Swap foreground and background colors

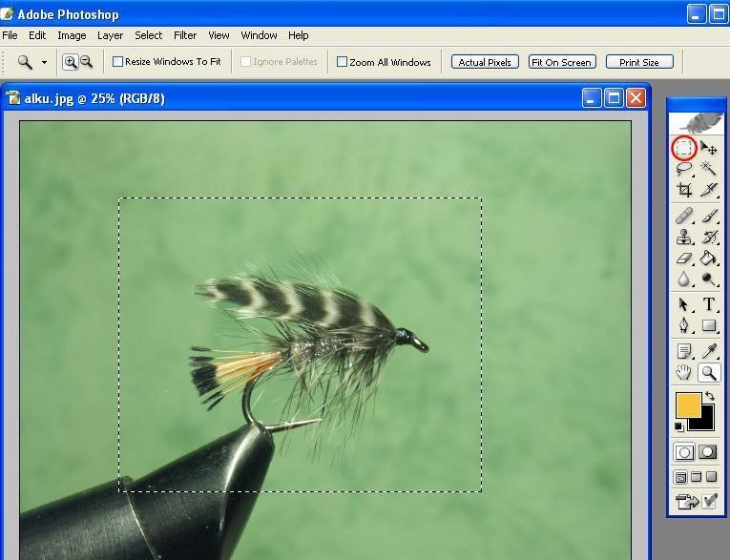coord(710,397)
